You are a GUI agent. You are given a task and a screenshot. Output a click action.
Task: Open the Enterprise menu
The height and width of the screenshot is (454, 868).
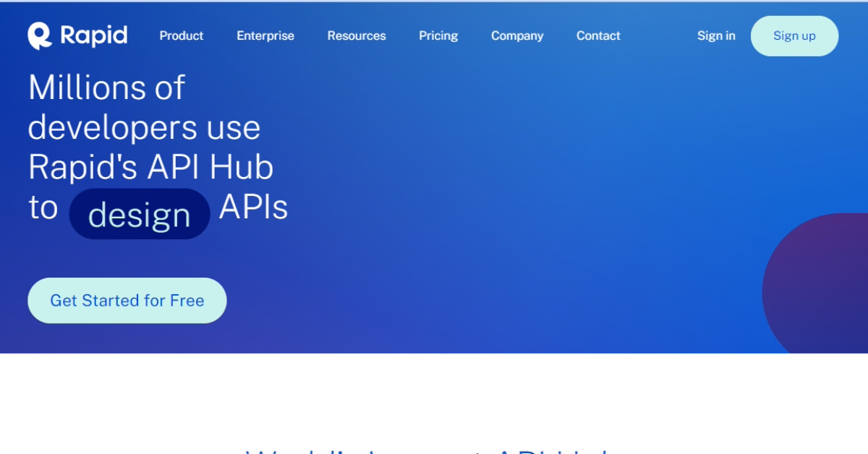point(265,35)
